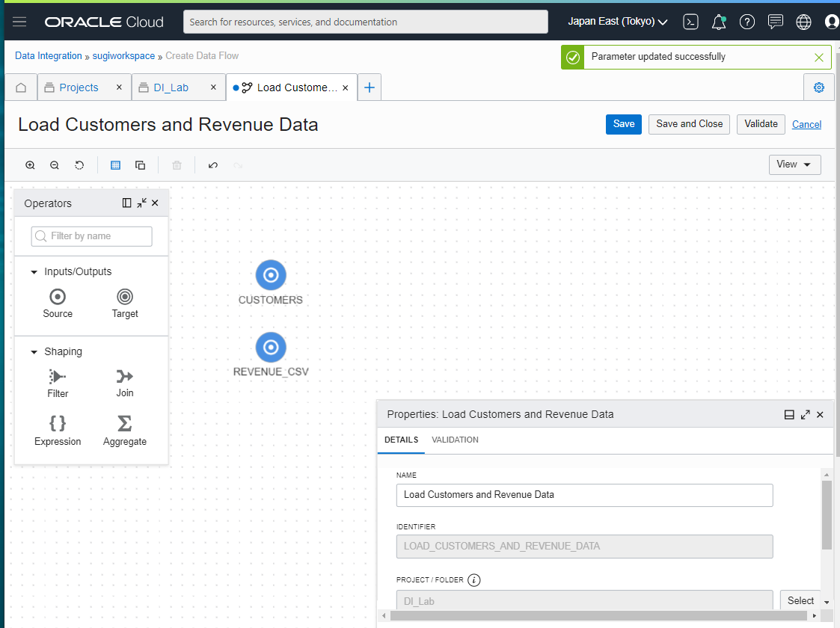Focus the Oracle Cloud search box
The image size is (840, 628).
pyautogui.click(x=365, y=22)
